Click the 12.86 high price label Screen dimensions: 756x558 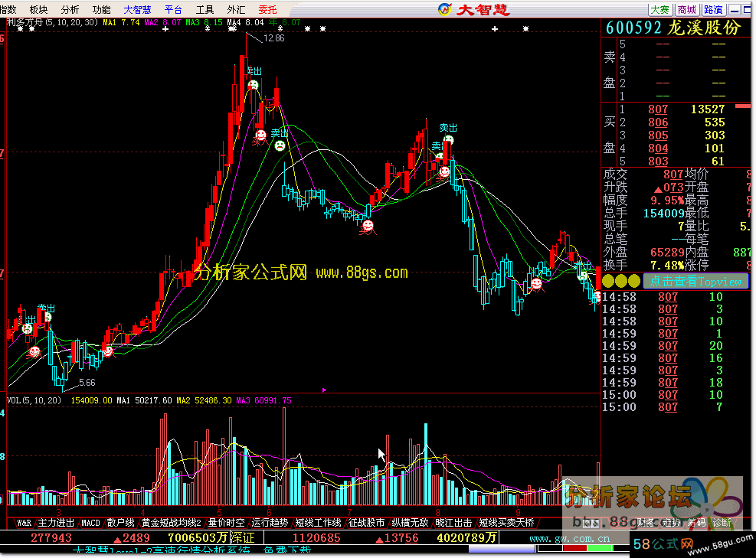tap(274, 38)
